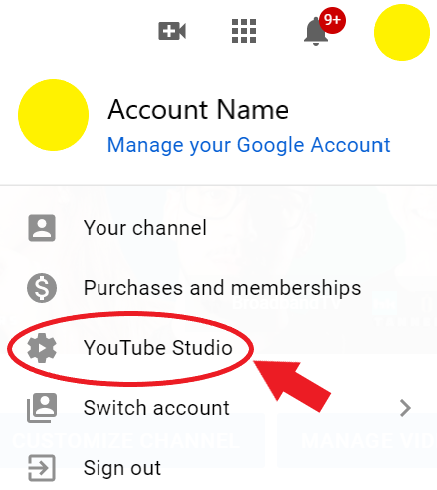437x490 pixels.
Task: Open the Create video camera icon
Action: point(172,31)
